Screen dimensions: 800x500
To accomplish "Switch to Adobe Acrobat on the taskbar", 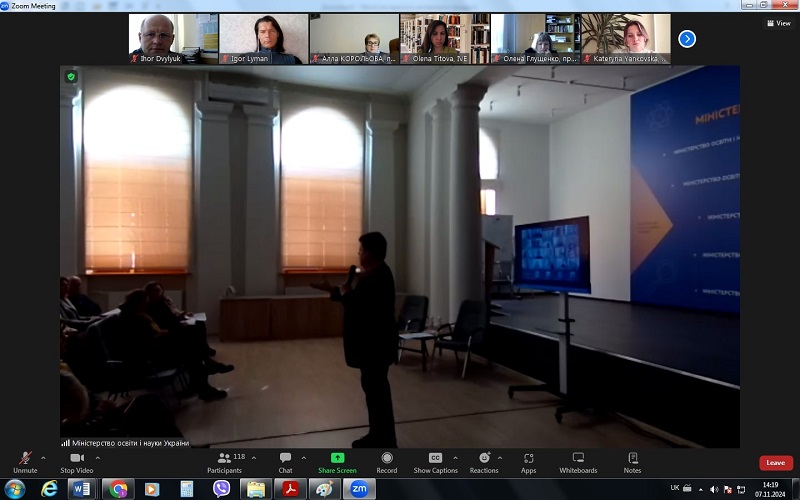I will coord(290,489).
